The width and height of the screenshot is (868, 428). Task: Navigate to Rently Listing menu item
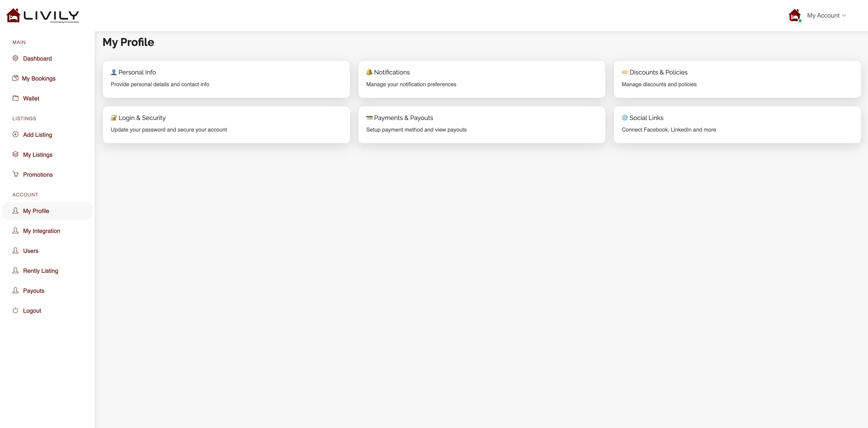click(x=40, y=271)
